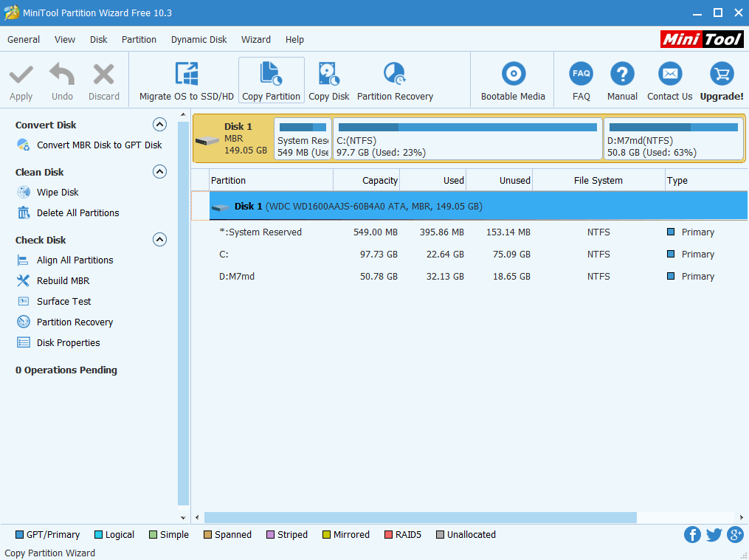Launch the Copy Disk wizard
749x560 pixels.
[x=328, y=79]
